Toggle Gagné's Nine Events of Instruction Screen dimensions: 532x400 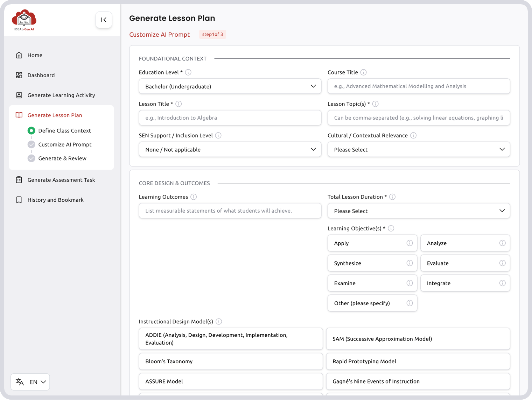click(418, 381)
